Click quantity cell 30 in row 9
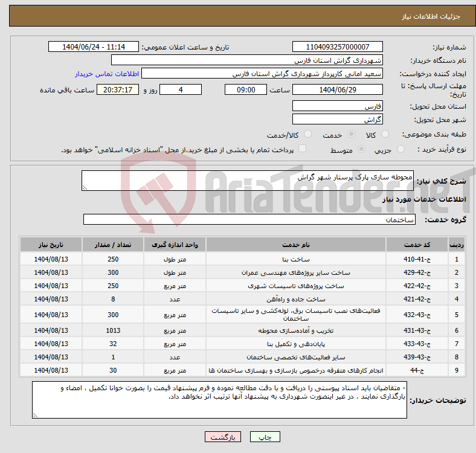The height and width of the screenshot is (453, 476). tap(113, 370)
